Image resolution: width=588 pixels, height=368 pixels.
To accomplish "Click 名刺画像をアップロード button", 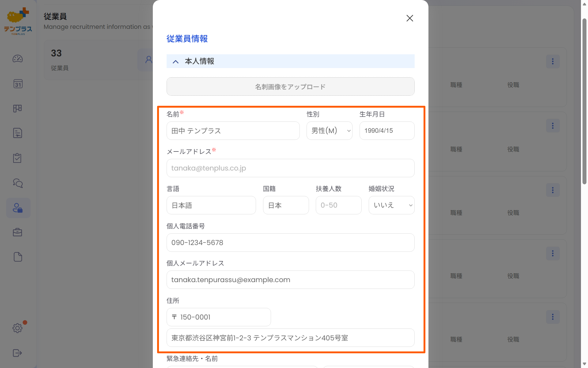I will [x=290, y=87].
